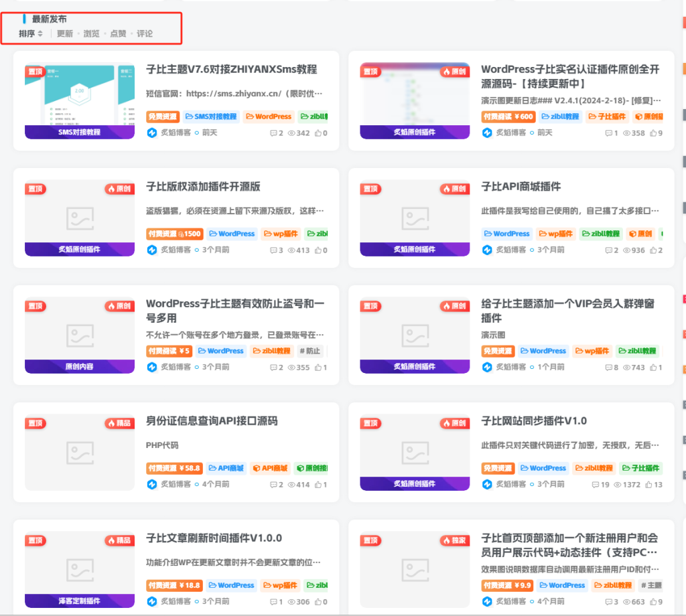This screenshot has width=686, height=616.
Task: Click 付费资源 ¥18.8 price badge
Action: coord(174,585)
